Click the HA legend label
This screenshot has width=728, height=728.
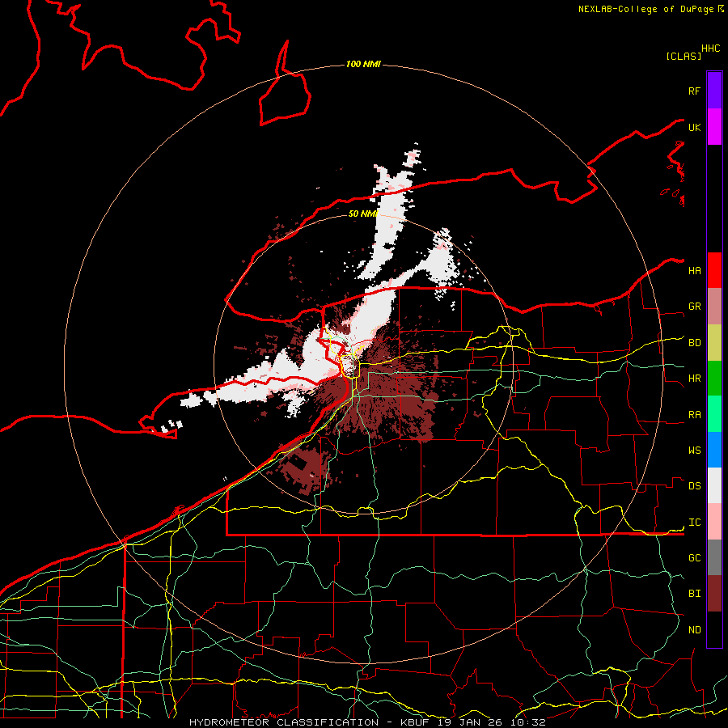694,270
